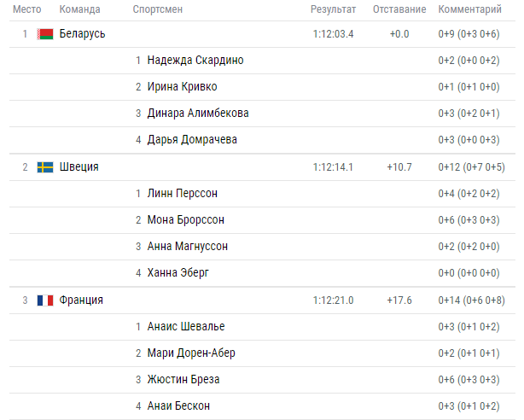Viewport: 524px width, 420px height.
Task: Click the Отставание column header
Action: click(x=399, y=9)
